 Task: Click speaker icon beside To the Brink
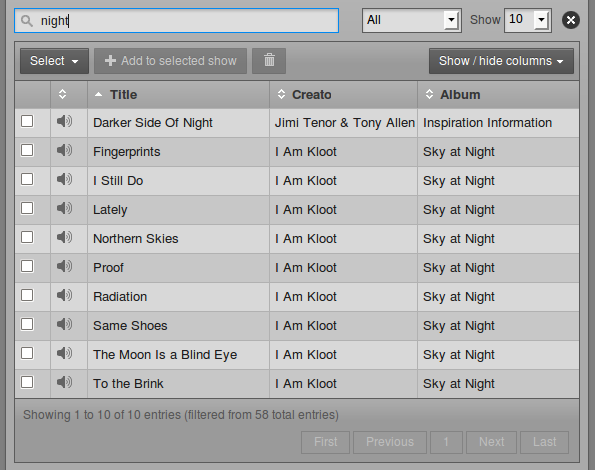[65, 382]
